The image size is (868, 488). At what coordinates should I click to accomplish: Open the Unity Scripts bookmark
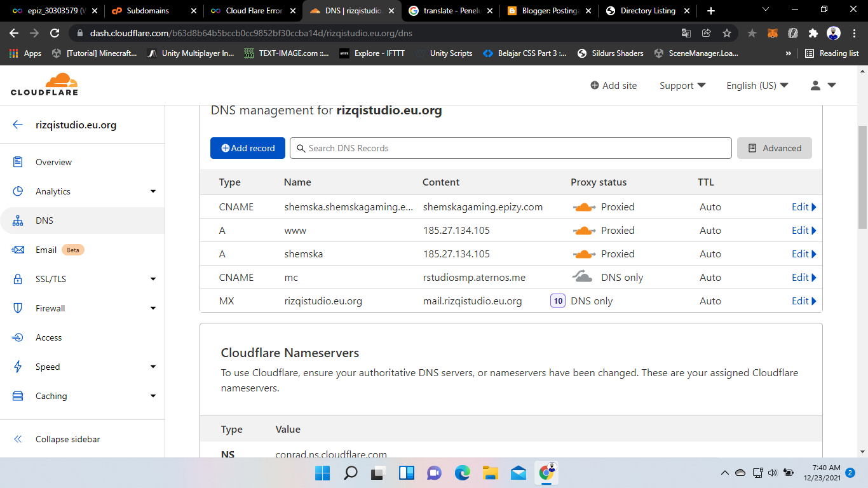coord(445,53)
